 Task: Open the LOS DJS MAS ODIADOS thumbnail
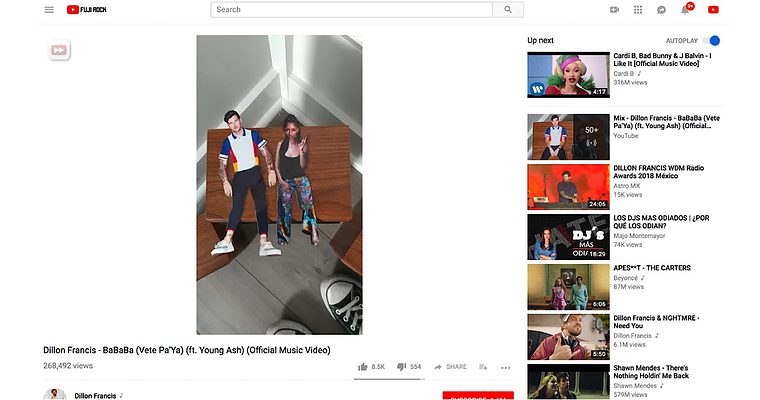tap(569, 237)
